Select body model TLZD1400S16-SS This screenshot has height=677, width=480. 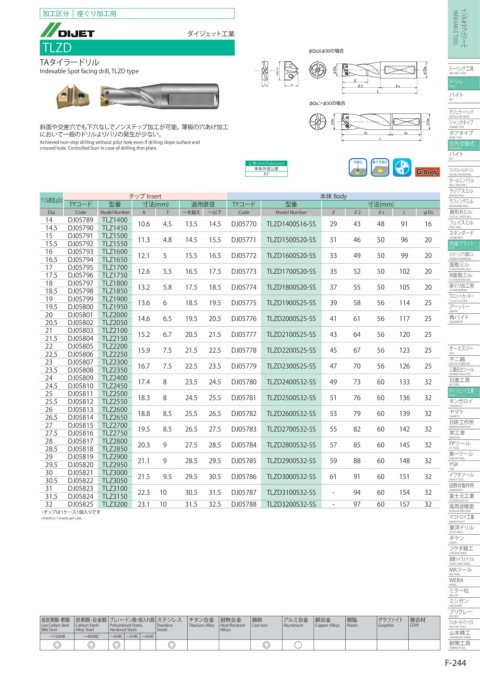291,224
